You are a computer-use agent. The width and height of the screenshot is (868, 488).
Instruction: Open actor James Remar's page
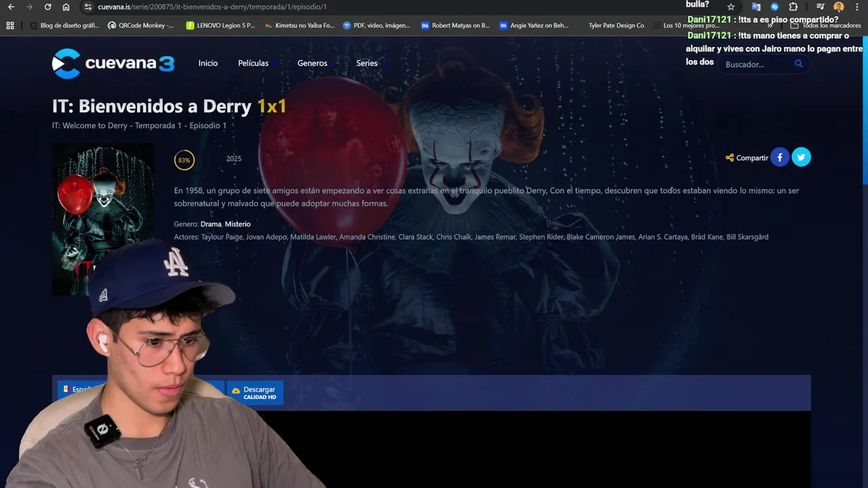495,237
